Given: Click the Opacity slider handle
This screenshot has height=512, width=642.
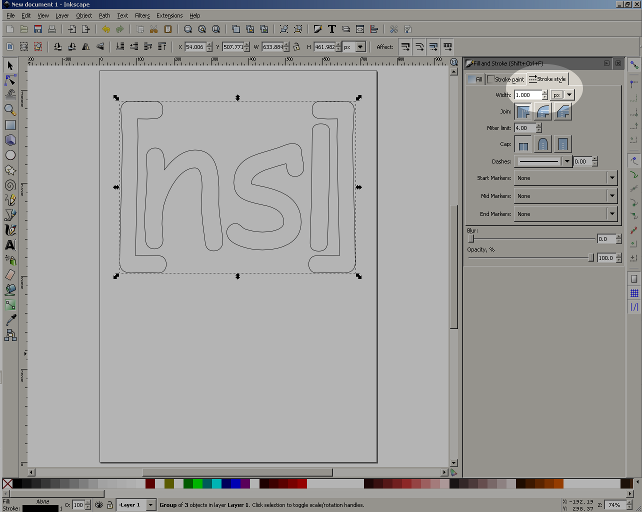Looking at the screenshot, I should 591,258.
